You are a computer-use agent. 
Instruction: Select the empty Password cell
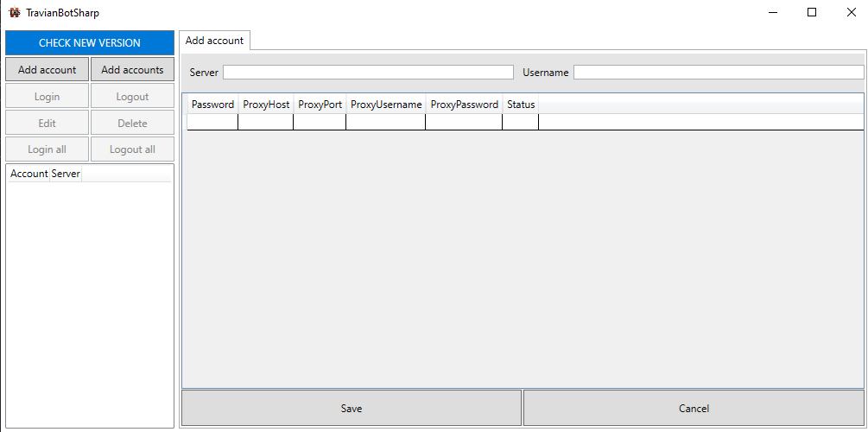212,122
